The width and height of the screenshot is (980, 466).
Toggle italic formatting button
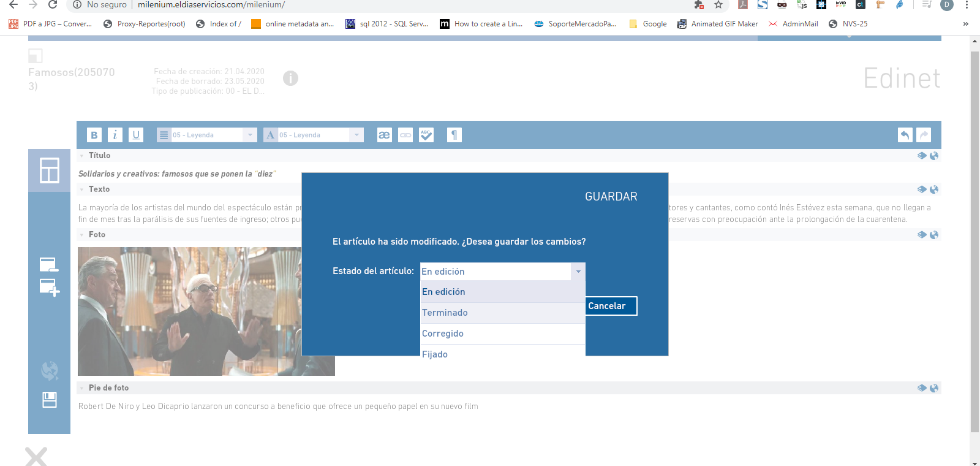coord(115,135)
